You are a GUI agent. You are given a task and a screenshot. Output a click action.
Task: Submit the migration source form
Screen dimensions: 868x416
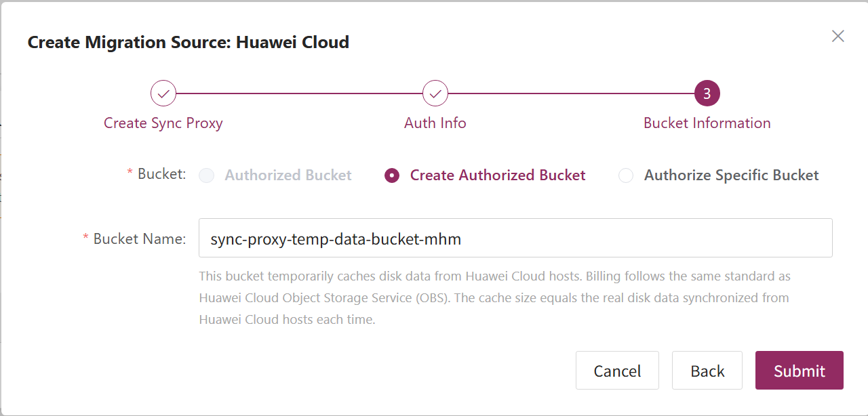(800, 371)
